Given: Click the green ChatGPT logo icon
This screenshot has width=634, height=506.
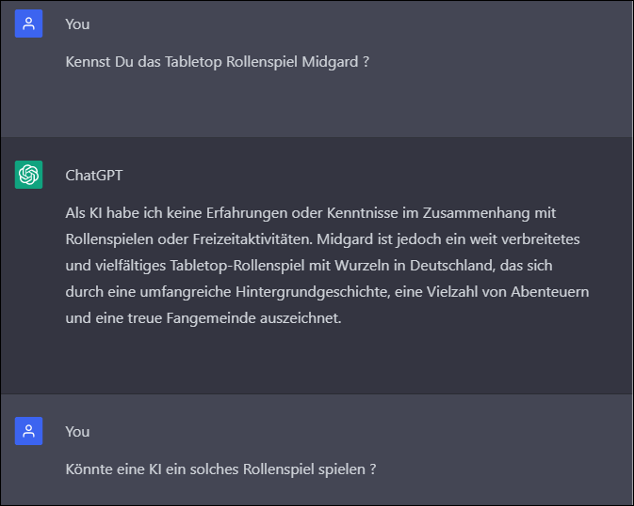Looking at the screenshot, I should pyautogui.click(x=29, y=175).
